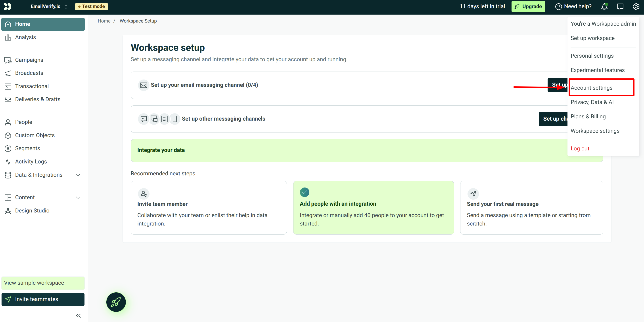This screenshot has height=322, width=644.
Task: Open View sample workspace
Action: [43, 283]
